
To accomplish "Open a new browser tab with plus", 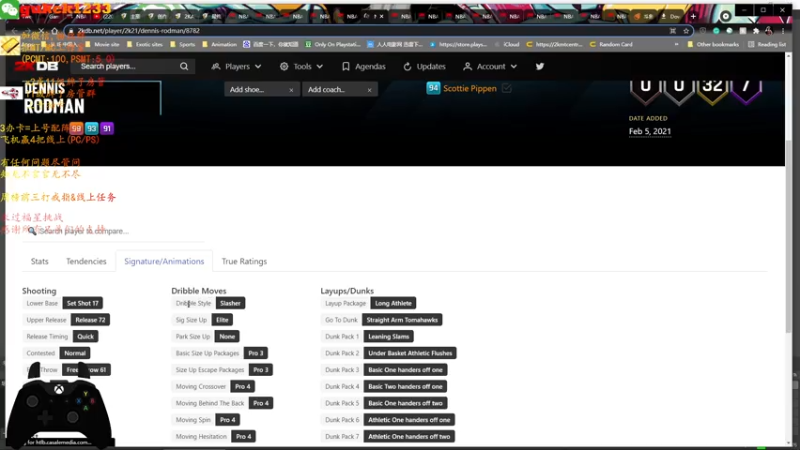I will pos(693,16).
